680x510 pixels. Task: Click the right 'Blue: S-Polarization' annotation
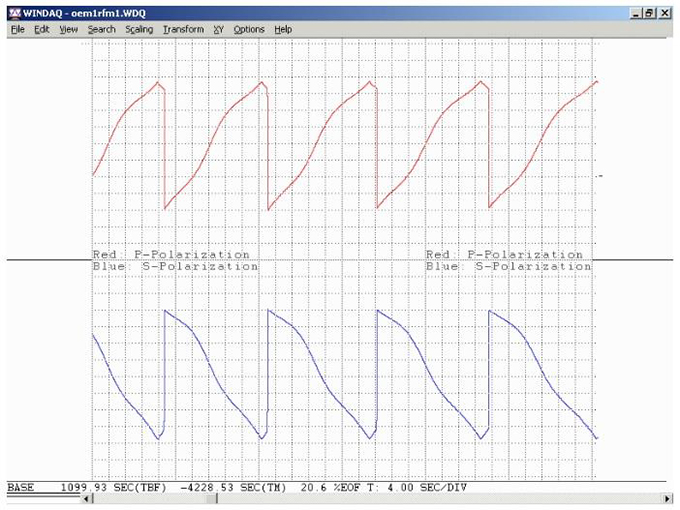click(x=508, y=266)
